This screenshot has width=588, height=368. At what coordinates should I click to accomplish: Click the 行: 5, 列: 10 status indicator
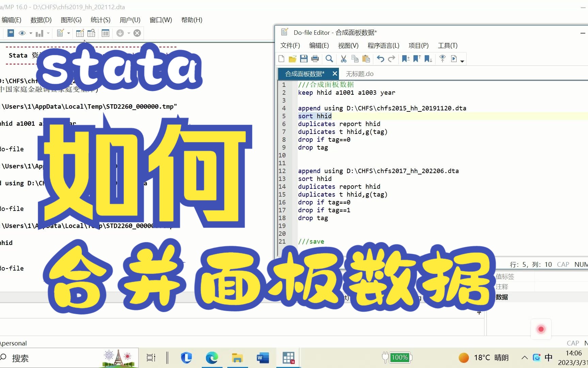531,264
